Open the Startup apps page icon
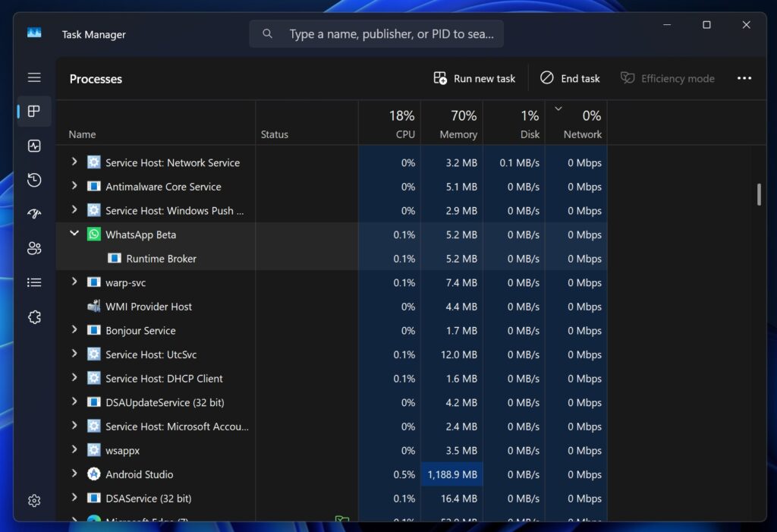Screen dimensions: 777x532 [33, 213]
